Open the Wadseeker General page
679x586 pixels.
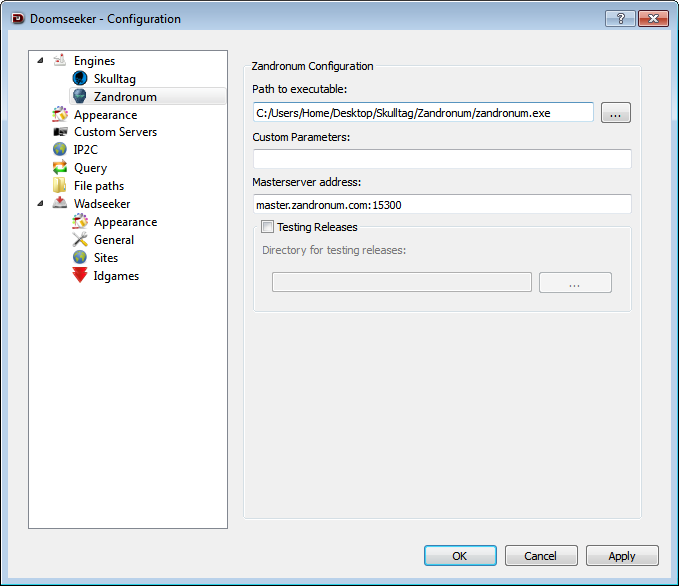(x=114, y=240)
